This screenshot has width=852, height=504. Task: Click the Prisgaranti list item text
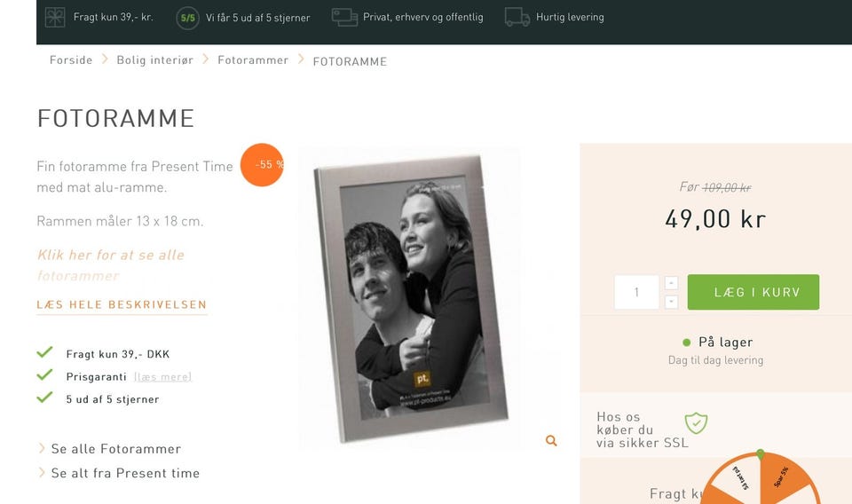pos(96,377)
